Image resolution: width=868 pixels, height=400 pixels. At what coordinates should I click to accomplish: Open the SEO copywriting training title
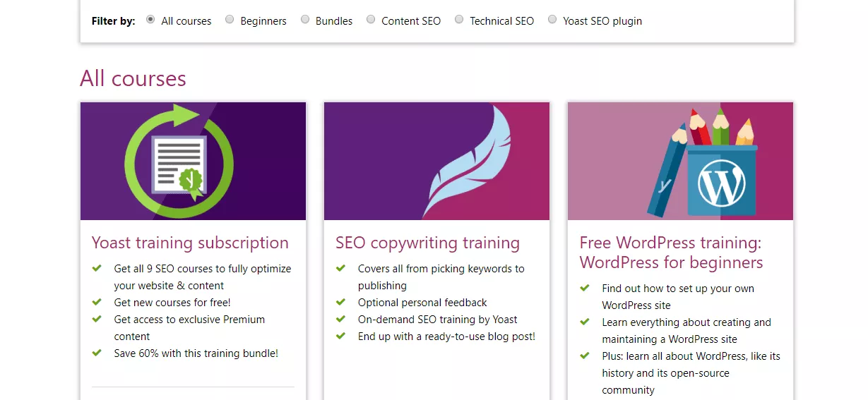[x=427, y=243]
